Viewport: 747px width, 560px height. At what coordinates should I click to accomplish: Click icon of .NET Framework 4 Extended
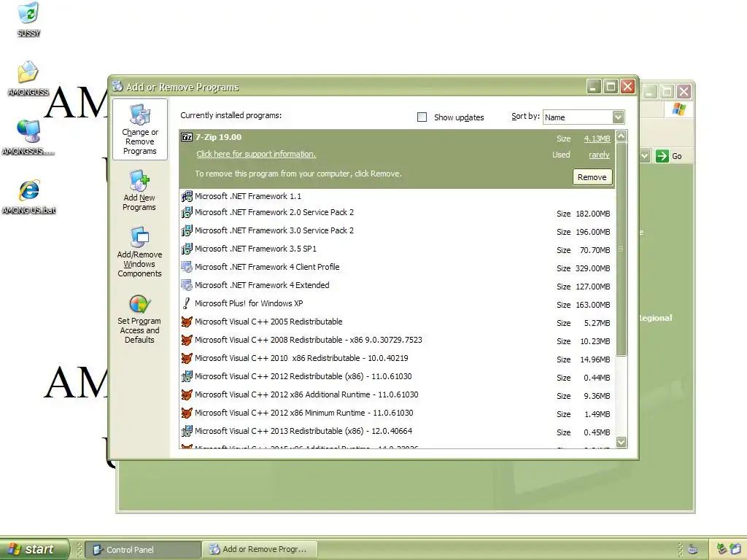[187, 285]
